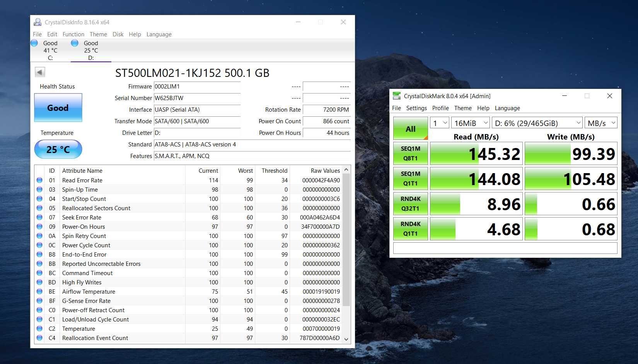The image size is (638, 364).
Task: Open CrystalDiskInfo File menu
Action: point(37,34)
